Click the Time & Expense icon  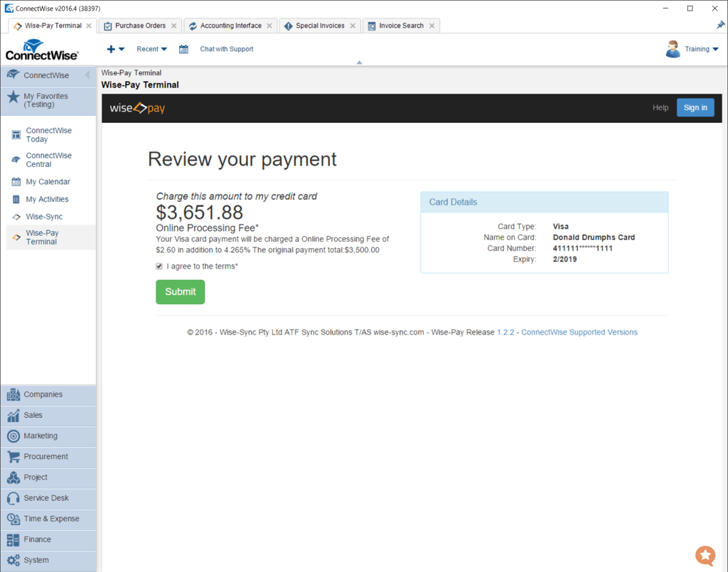pyautogui.click(x=14, y=519)
